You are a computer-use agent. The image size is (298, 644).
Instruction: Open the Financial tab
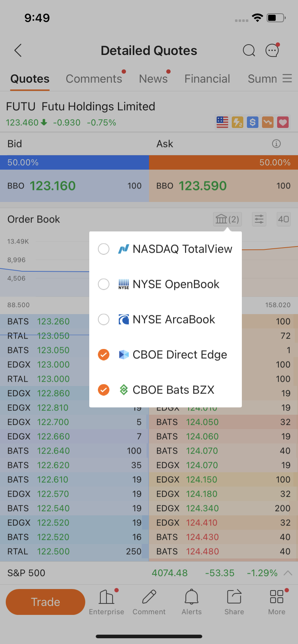point(207,79)
